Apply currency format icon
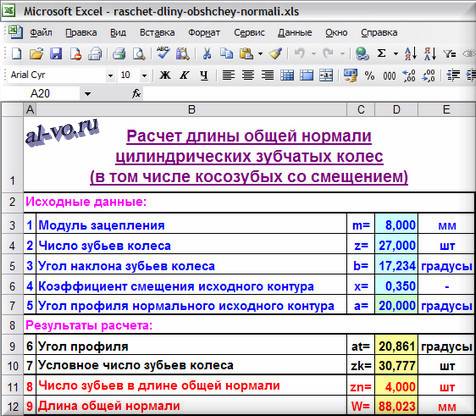 pyautogui.click(x=350, y=75)
